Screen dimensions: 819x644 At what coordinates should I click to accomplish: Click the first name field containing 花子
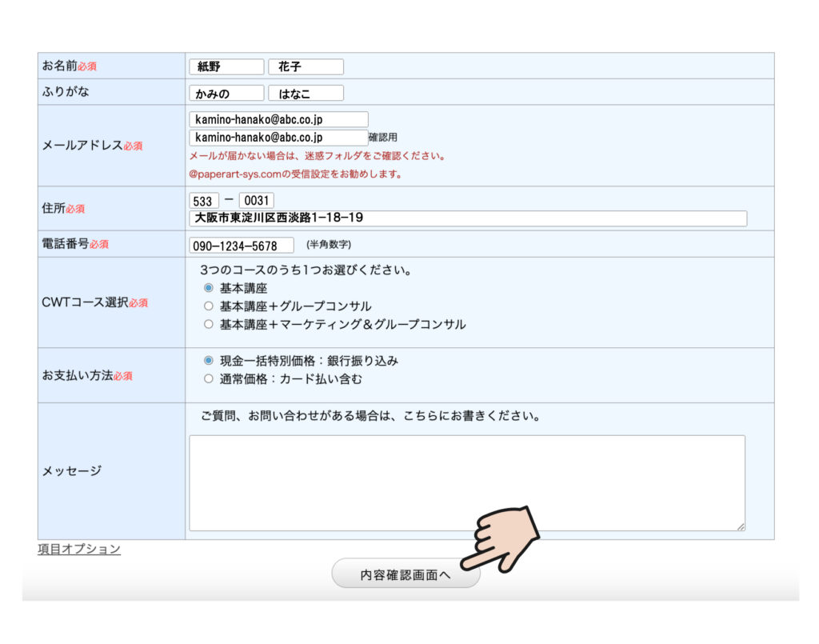click(x=306, y=67)
